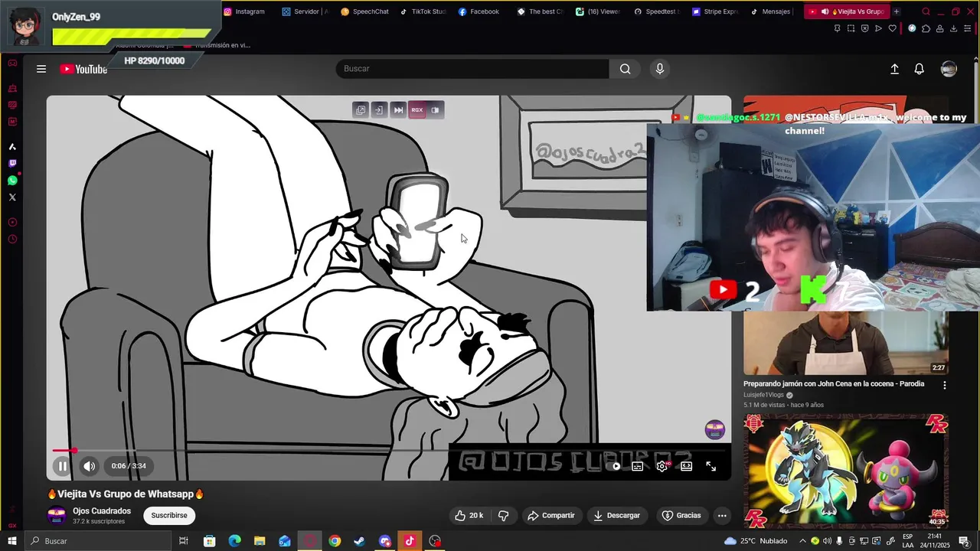Open Microsoft Edge from the taskbar
980x551 pixels.
tap(234, 541)
